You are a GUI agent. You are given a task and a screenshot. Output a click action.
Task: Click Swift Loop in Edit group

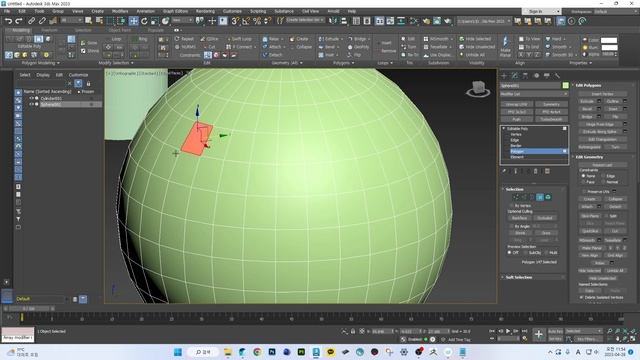(239, 39)
